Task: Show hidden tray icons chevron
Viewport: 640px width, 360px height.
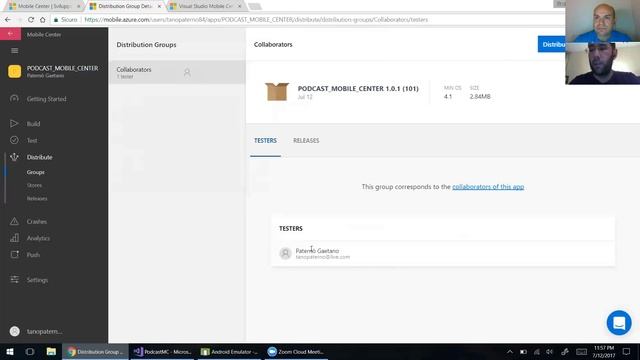Action: 510,352
